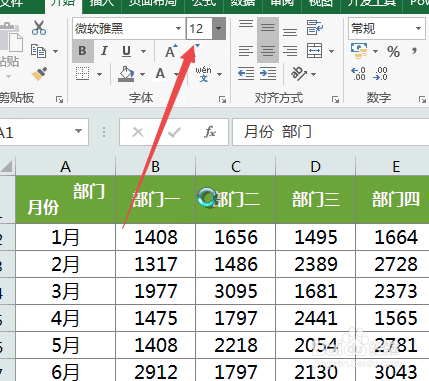Select column A header
Viewport: 429px width, 381px height.
65,166
